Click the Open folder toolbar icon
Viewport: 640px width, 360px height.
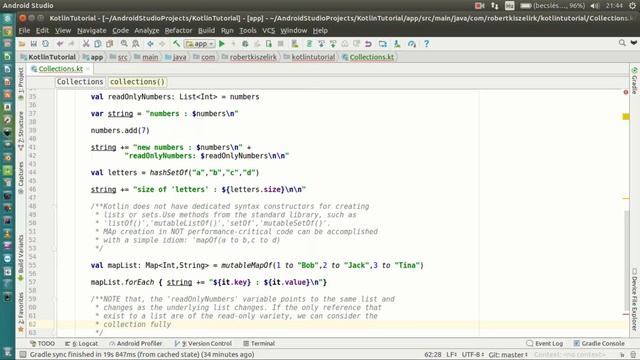(x=22, y=44)
